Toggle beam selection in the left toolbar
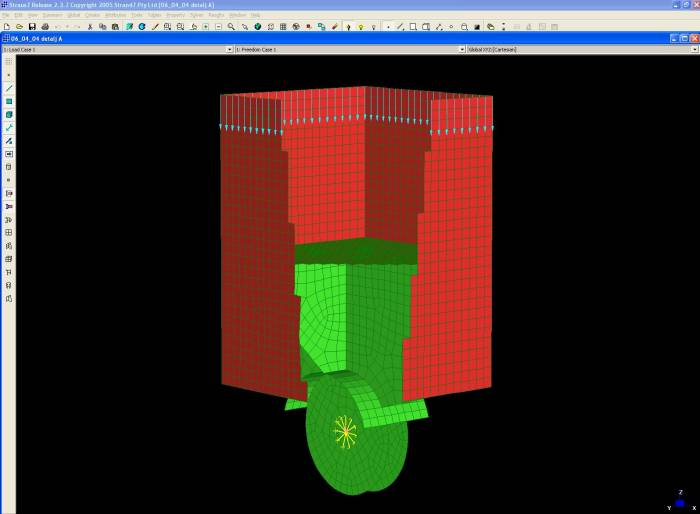This screenshot has width=700, height=514. (9, 88)
